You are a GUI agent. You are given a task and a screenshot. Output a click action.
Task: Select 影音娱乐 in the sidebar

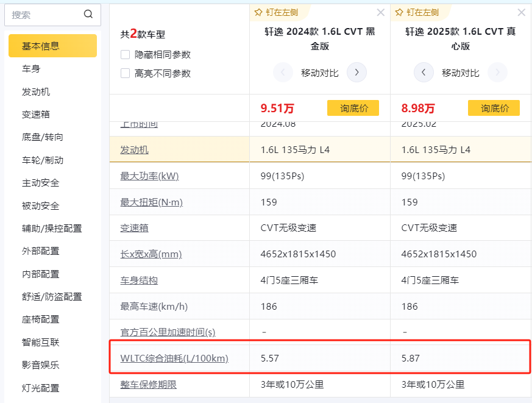pyautogui.click(x=41, y=365)
